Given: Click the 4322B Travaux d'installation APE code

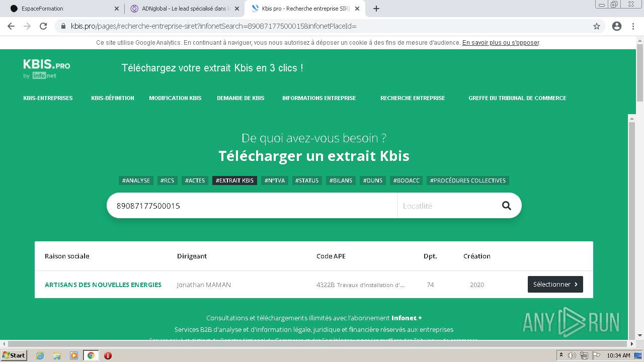Looking at the screenshot, I should (360, 285).
